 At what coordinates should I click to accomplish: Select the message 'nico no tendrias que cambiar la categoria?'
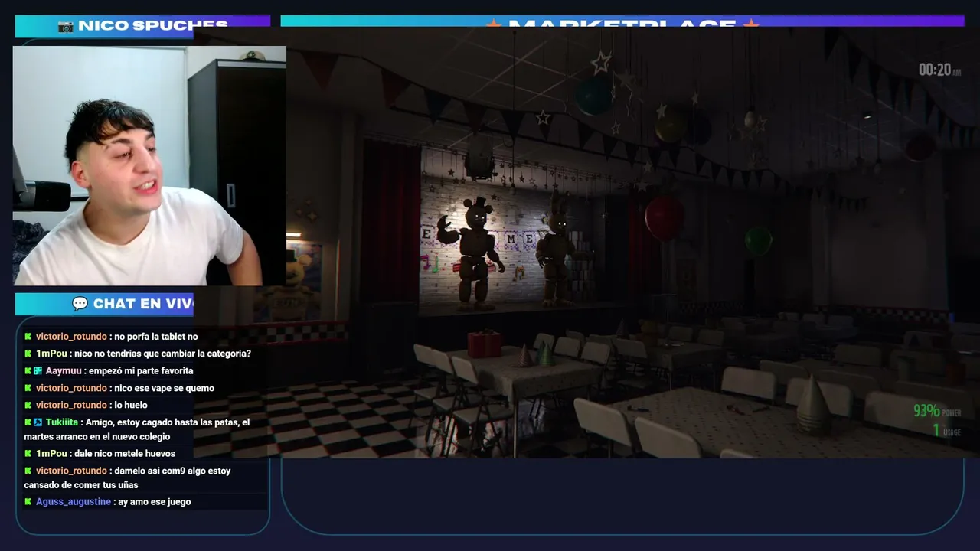tap(162, 354)
